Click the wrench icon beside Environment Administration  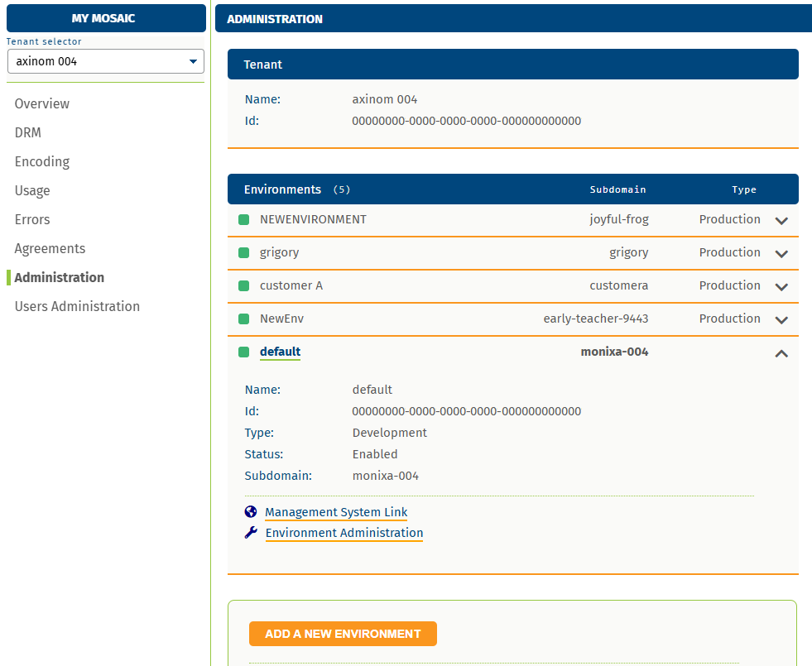point(251,533)
